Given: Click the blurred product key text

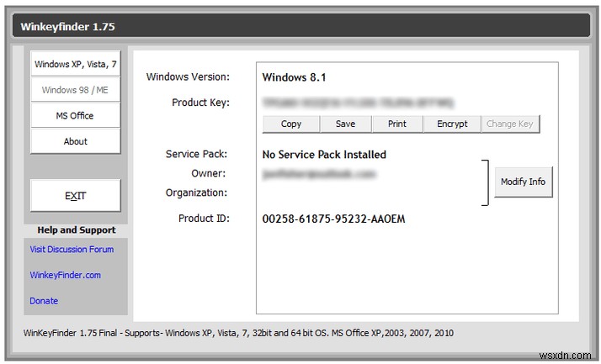Looking at the screenshot, I should click(x=358, y=103).
